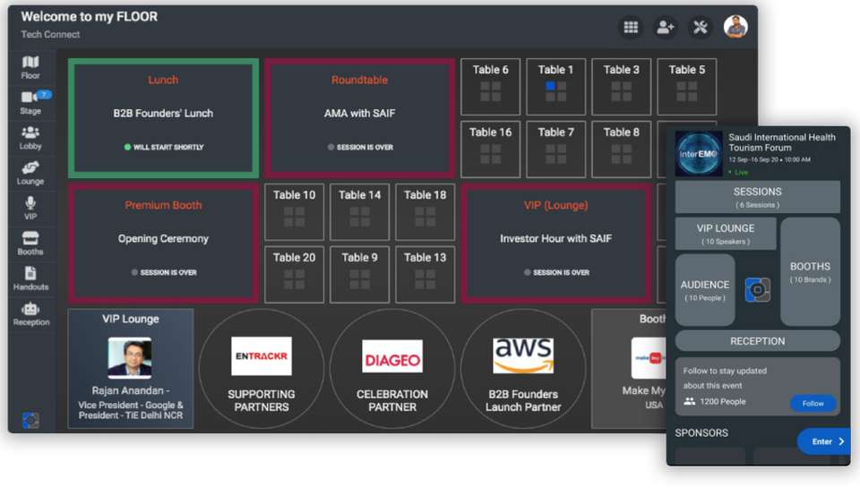Open user profile avatar
The height and width of the screenshot is (504, 860).
tap(735, 27)
